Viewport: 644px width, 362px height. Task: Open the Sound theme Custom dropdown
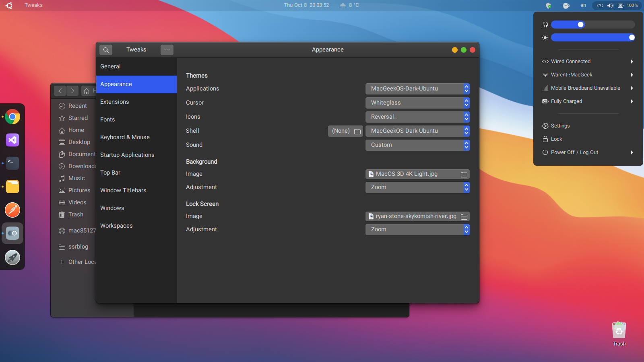coord(417,145)
